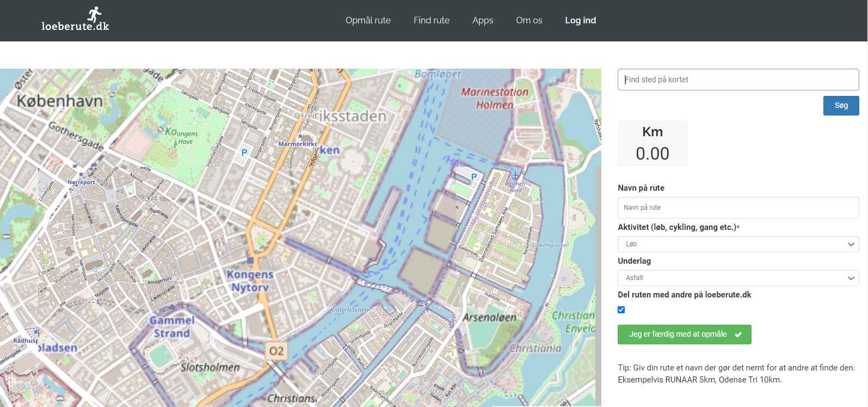Click the parking icon near Kongens Have

pyautogui.click(x=244, y=153)
